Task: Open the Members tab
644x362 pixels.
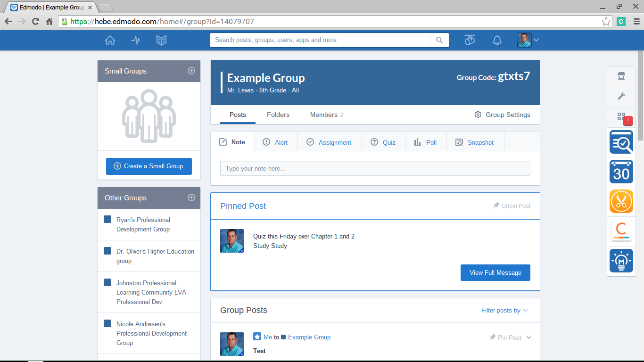Action: tap(326, 115)
